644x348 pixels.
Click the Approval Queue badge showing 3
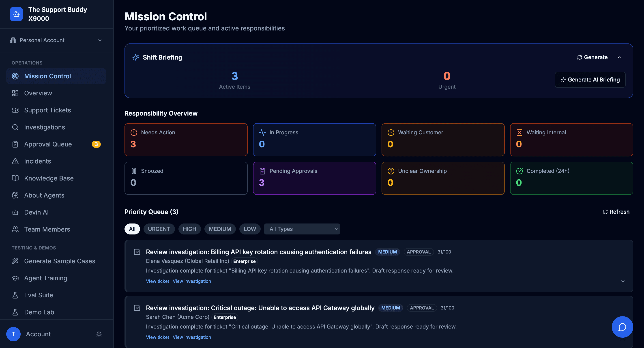96,144
